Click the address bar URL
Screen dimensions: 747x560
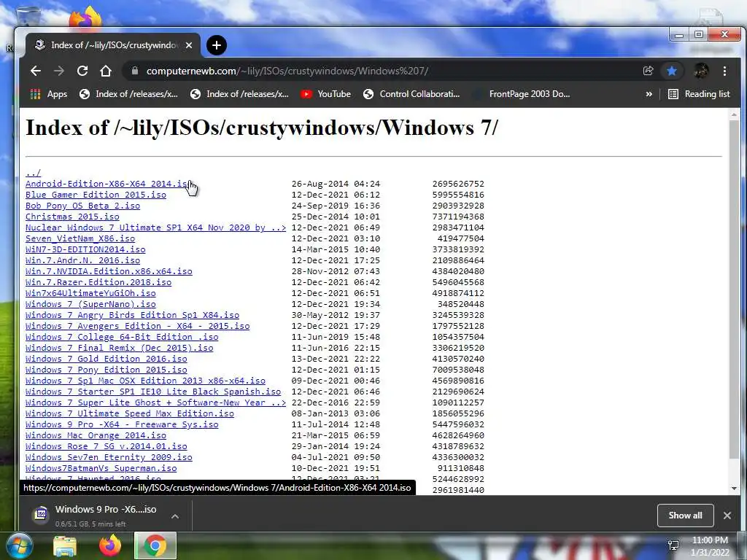pyautogui.click(x=287, y=71)
